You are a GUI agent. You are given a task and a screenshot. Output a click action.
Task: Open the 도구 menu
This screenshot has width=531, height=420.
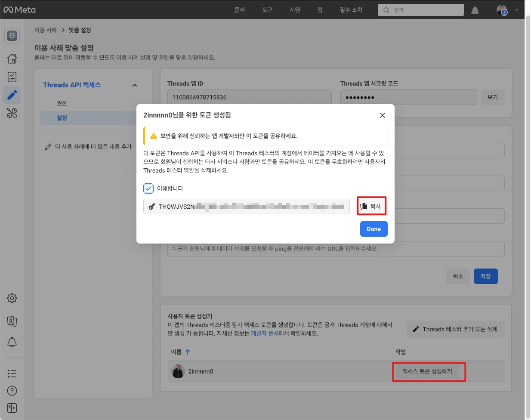click(267, 10)
